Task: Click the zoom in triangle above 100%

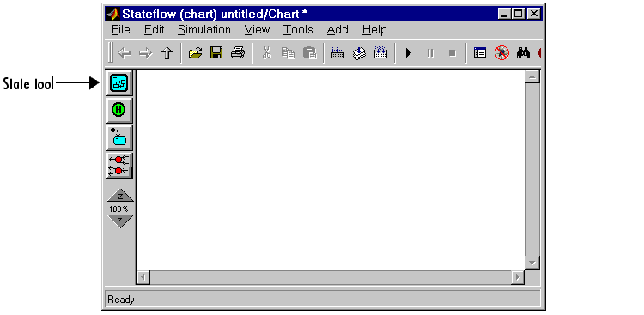Action: [x=120, y=196]
